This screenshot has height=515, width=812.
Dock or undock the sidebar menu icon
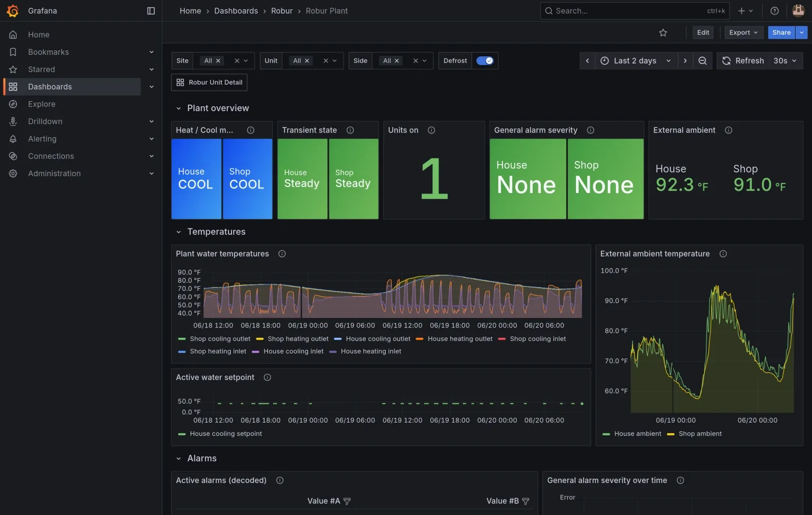click(151, 11)
